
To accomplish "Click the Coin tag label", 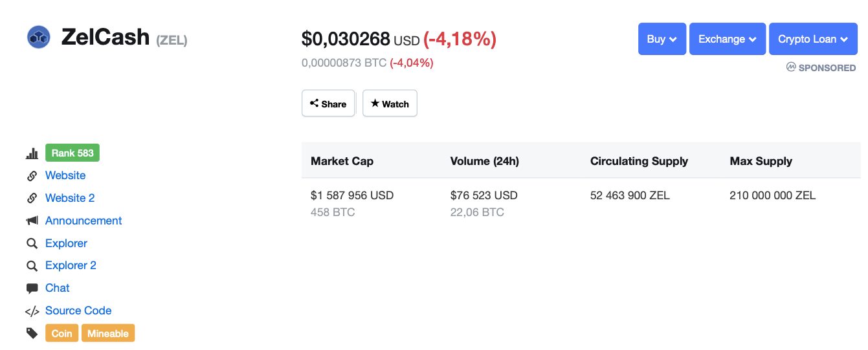I will [x=61, y=333].
